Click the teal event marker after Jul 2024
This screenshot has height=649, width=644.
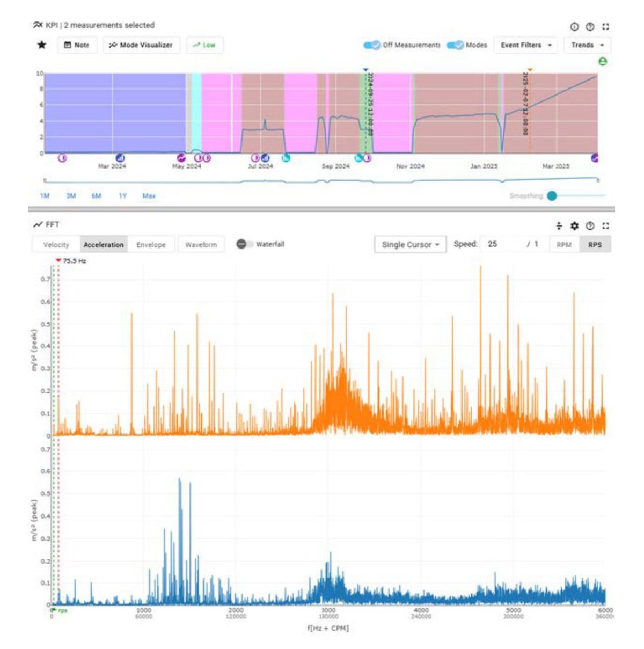[x=287, y=158]
